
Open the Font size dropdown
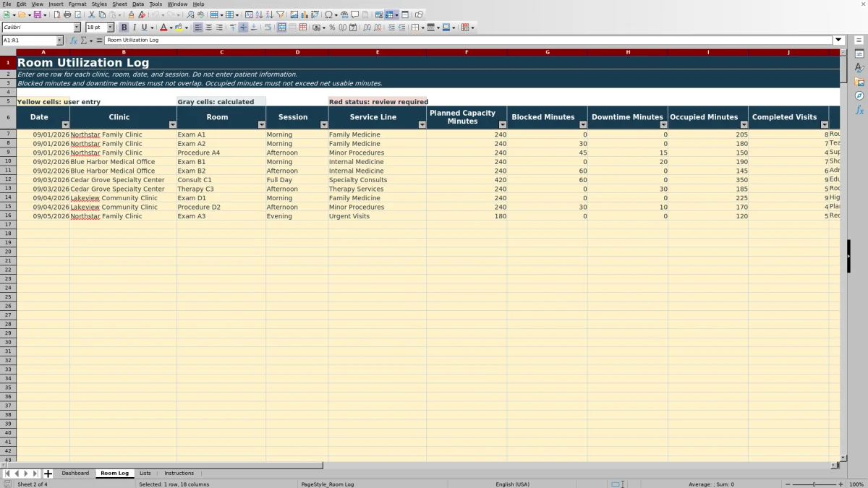[x=110, y=27]
